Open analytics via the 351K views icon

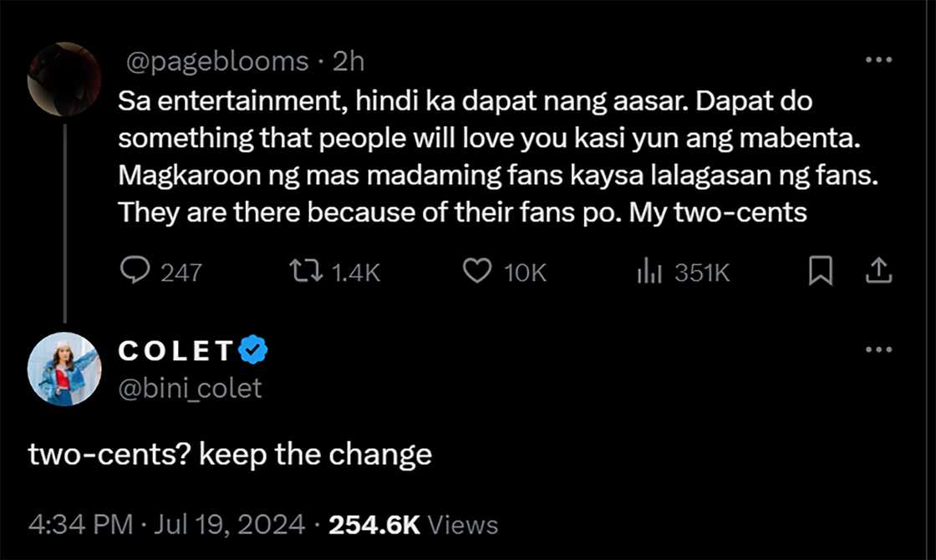(x=648, y=271)
